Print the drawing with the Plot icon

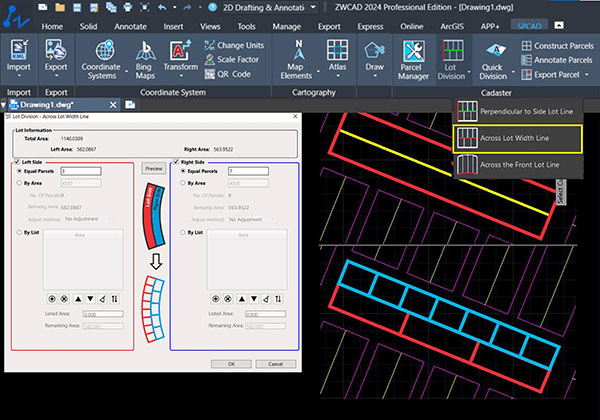coord(128,7)
